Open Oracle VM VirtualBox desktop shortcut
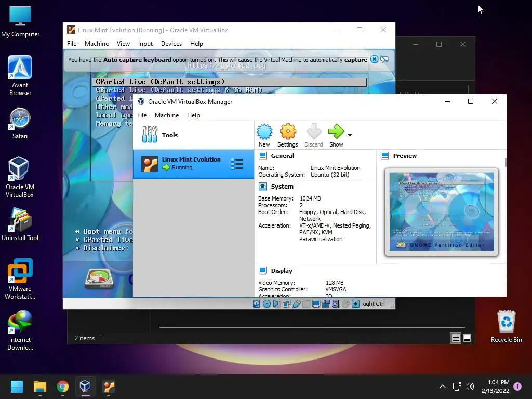This screenshot has width=532, height=399. coord(20,177)
